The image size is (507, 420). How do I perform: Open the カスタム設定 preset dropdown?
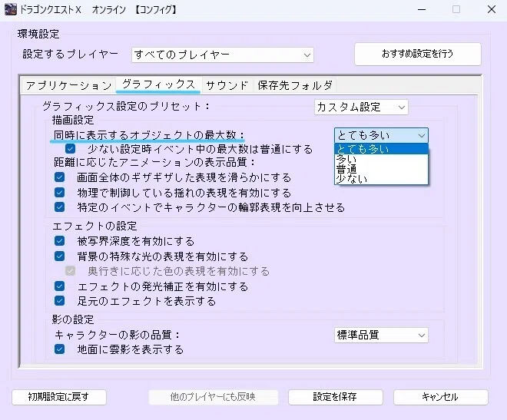point(361,107)
